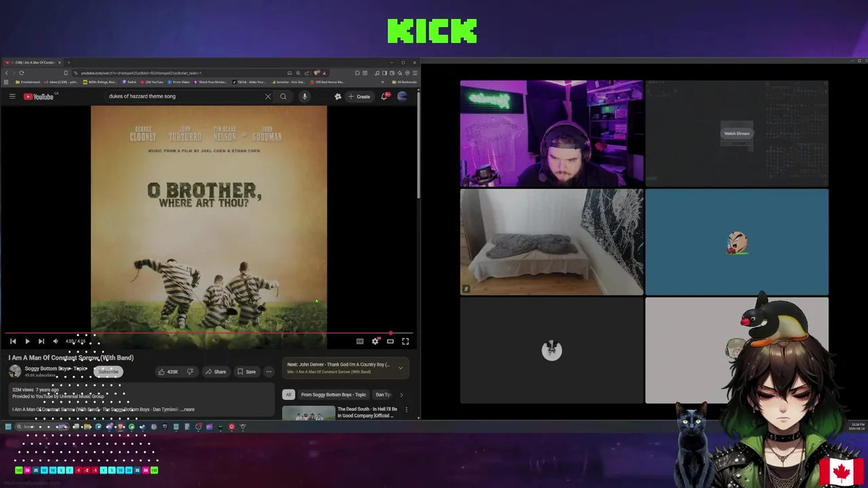Open the Prime Video bookmark
Screen dimensions: 868x488
coord(179,82)
